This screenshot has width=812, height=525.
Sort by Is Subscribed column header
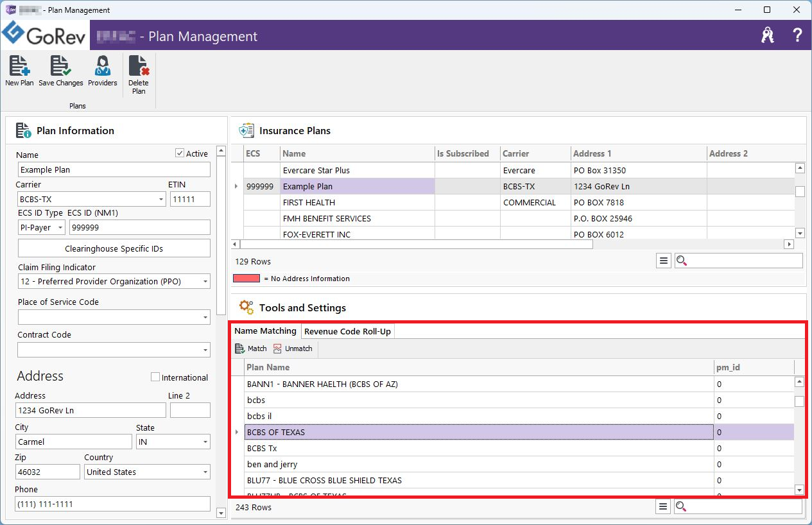coord(467,153)
